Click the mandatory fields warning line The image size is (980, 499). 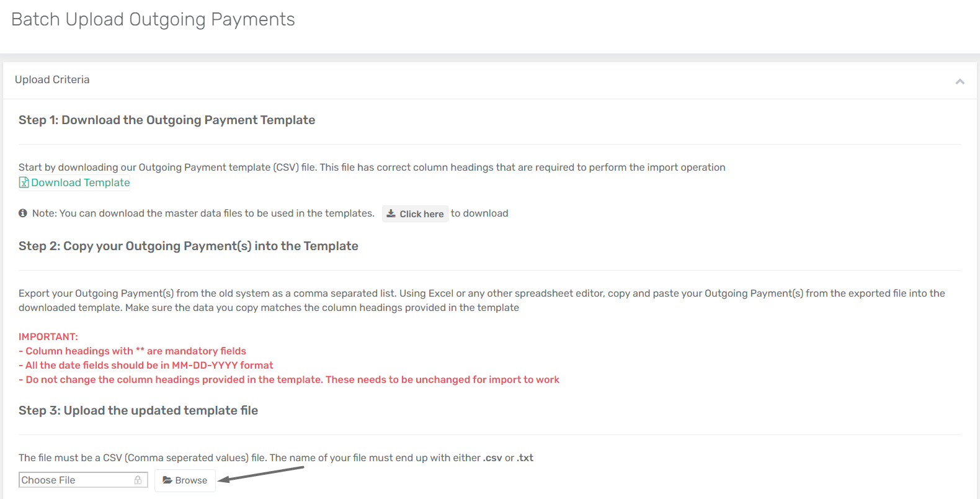pyautogui.click(x=132, y=351)
